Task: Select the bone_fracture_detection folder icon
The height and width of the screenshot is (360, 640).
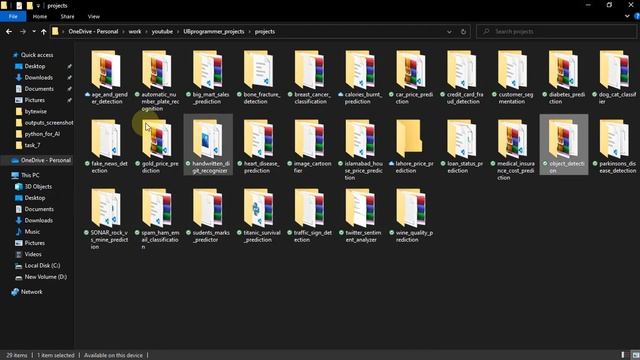Action: point(259,69)
